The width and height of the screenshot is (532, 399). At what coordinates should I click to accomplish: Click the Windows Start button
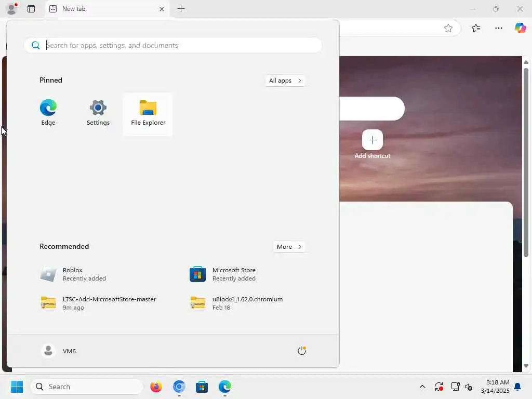coord(17,387)
